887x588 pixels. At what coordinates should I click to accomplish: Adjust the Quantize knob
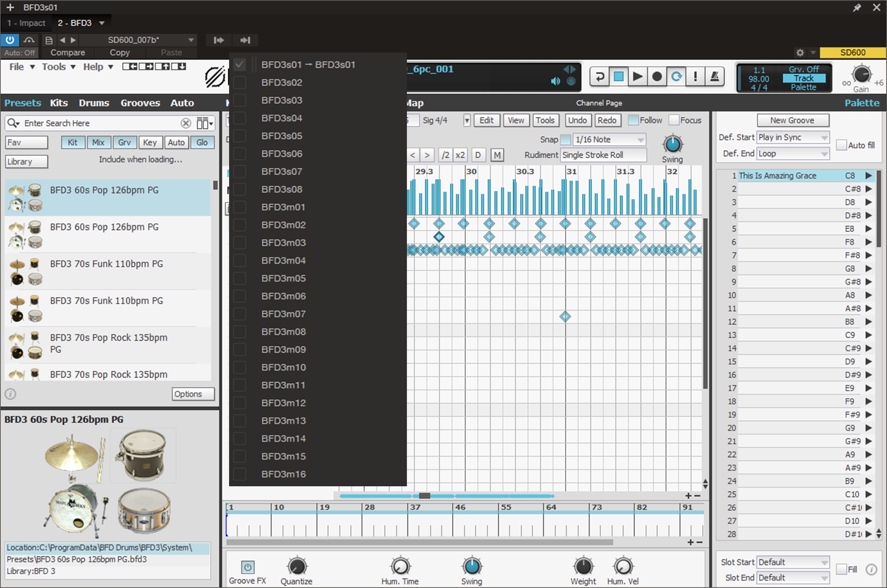296,566
